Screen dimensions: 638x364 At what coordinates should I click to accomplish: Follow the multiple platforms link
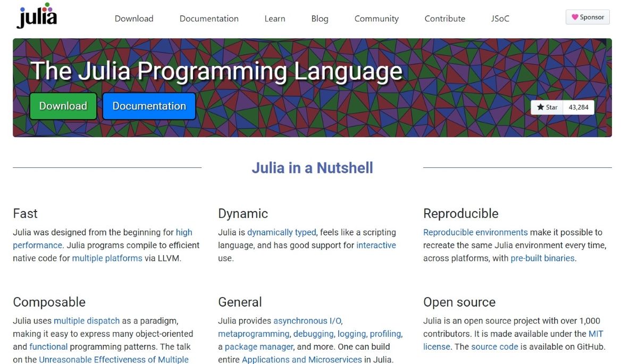[x=107, y=258]
